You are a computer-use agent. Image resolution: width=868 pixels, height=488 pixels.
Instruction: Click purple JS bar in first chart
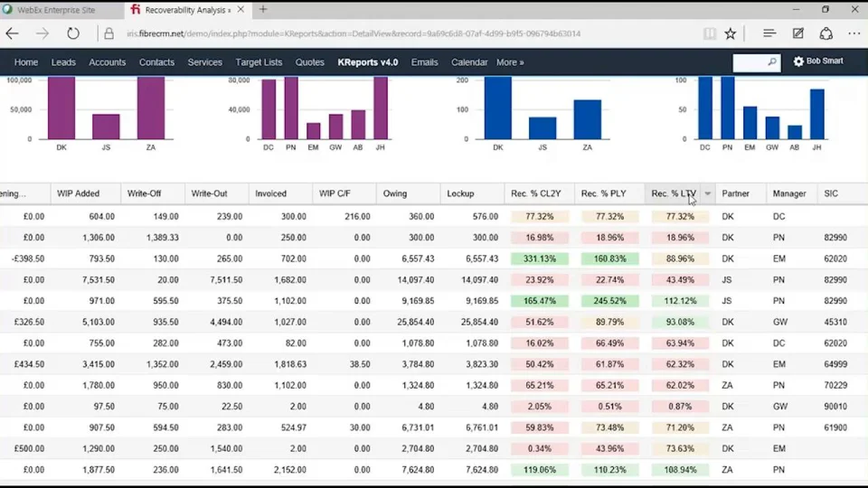(x=106, y=127)
